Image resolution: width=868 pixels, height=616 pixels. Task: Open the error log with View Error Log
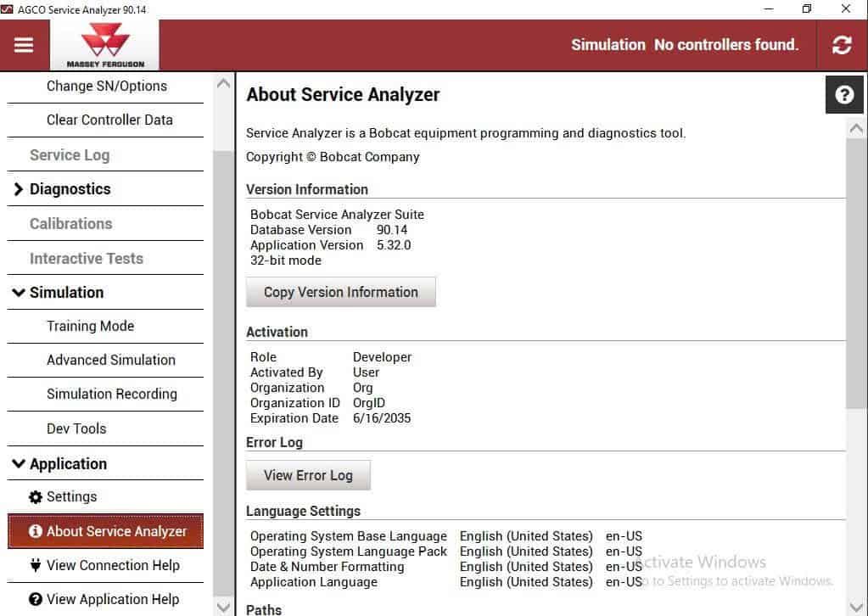(307, 474)
